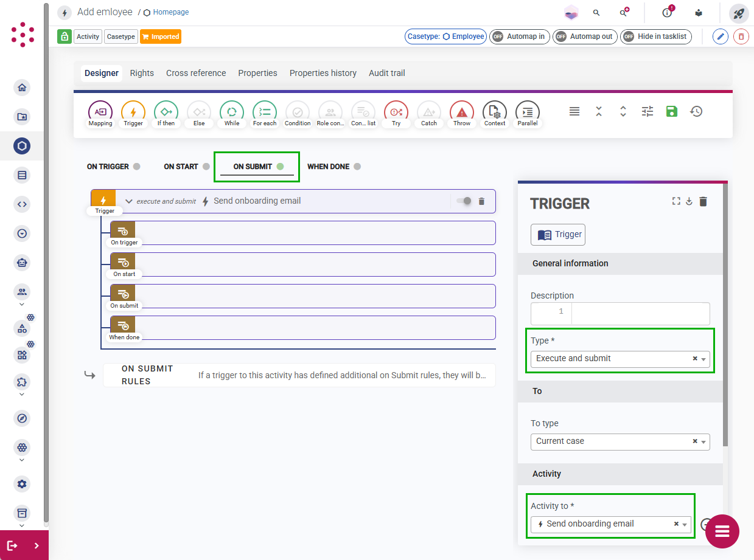Delete the Send onboarding email trigger row
Image resolution: width=754 pixels, height=560 pixels.
click(481, 201)
